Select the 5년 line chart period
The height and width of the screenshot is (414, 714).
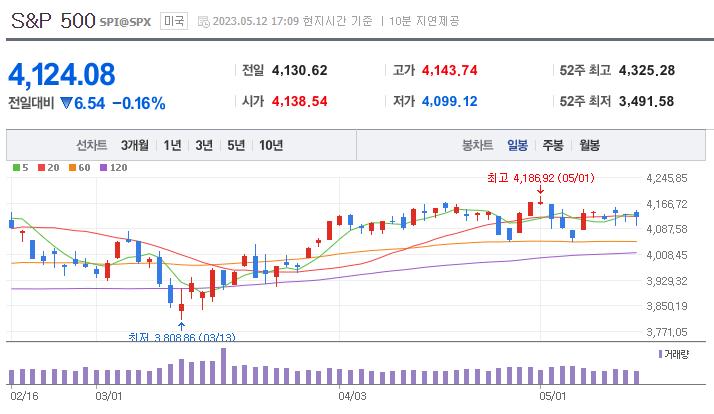coord(236,145)
